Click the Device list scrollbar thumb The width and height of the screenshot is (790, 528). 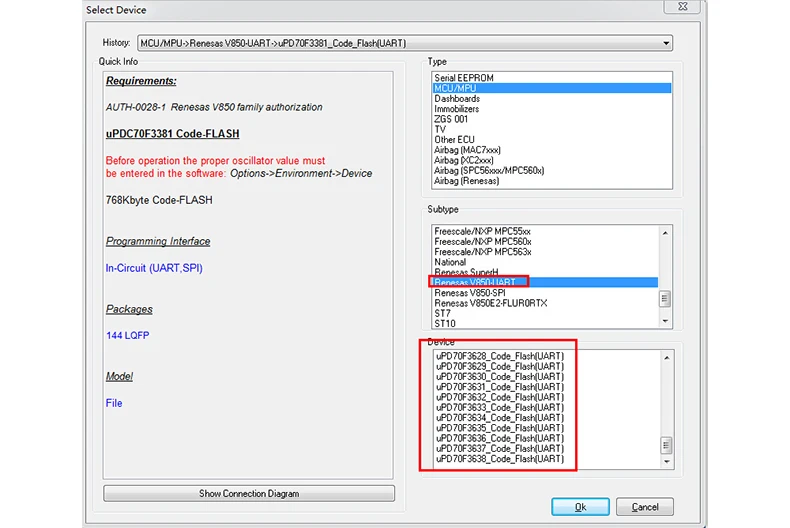click(666, 445)
